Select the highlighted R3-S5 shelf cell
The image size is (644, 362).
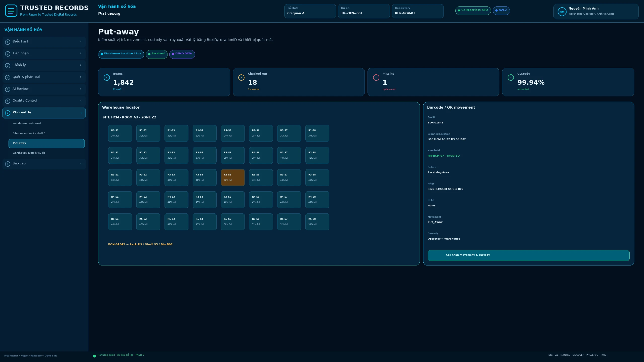coord(233,177)
